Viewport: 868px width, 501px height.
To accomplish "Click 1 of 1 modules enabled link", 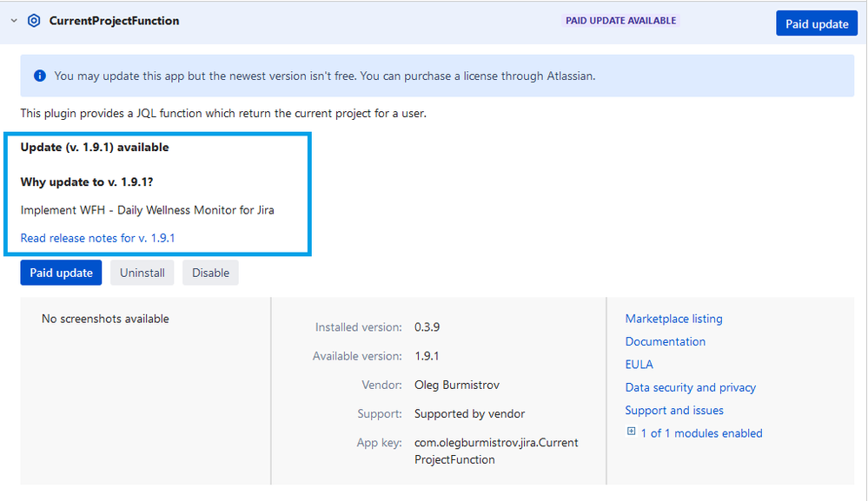I will (x=701, y=433).
